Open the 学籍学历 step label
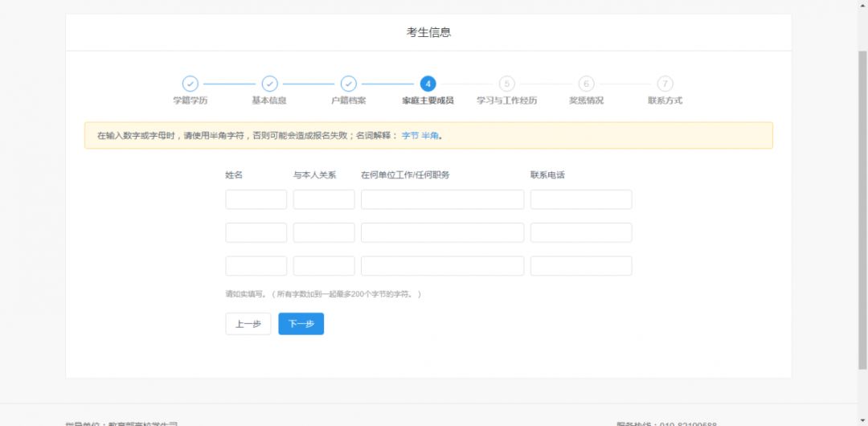 coord(190,100)
